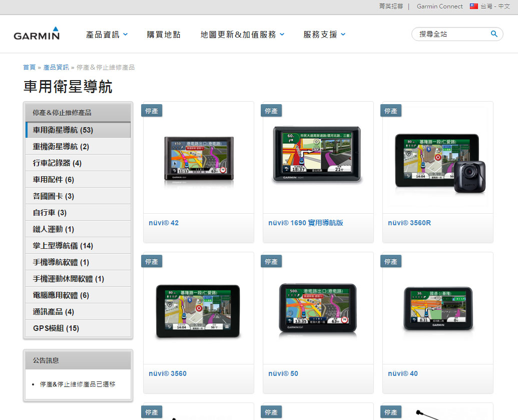
Task: Select 車用配件 (6) category
Action: click(78, 179)
